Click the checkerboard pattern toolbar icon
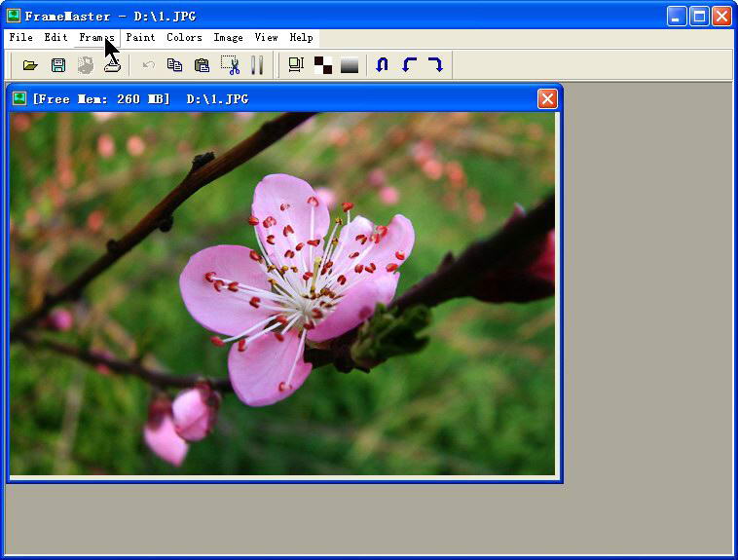 pos(322,65)
